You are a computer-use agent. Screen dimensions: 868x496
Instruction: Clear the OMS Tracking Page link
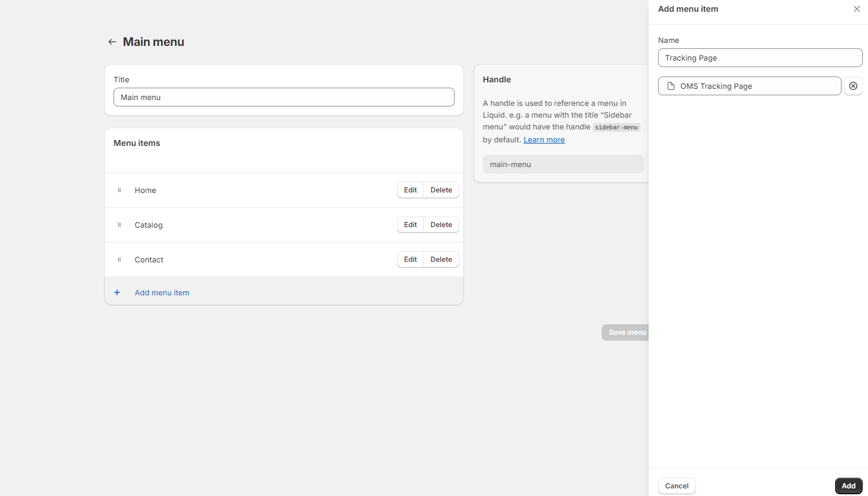[x=853, y=86]
